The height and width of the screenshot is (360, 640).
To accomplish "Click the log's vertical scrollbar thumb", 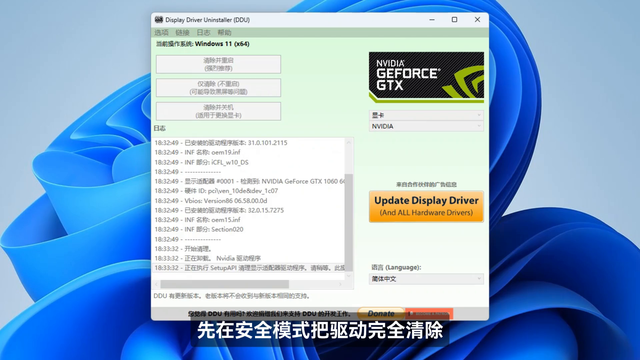I will coord(349,222).
